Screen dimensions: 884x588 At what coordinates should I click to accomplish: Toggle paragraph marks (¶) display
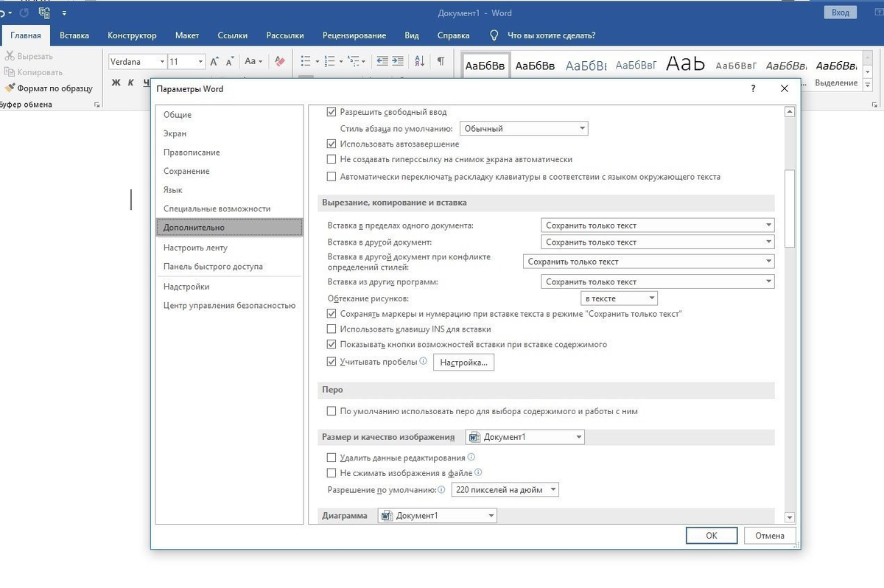(441, 62)
